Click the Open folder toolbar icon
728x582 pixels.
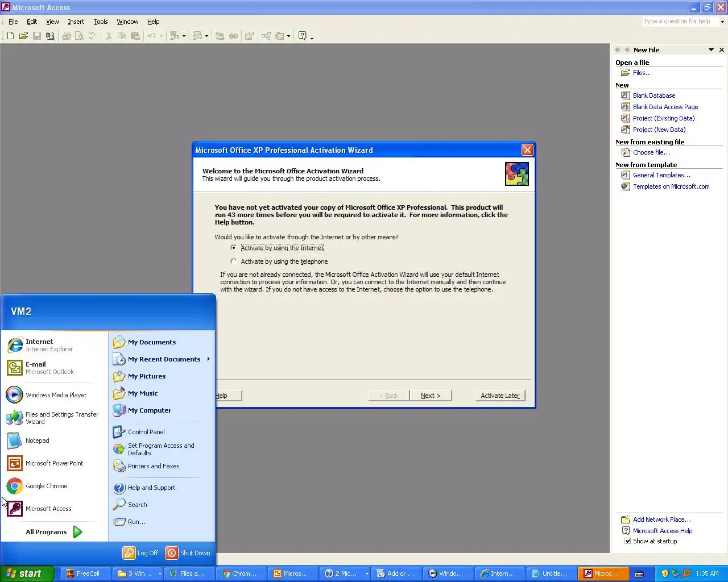[23, 36]
